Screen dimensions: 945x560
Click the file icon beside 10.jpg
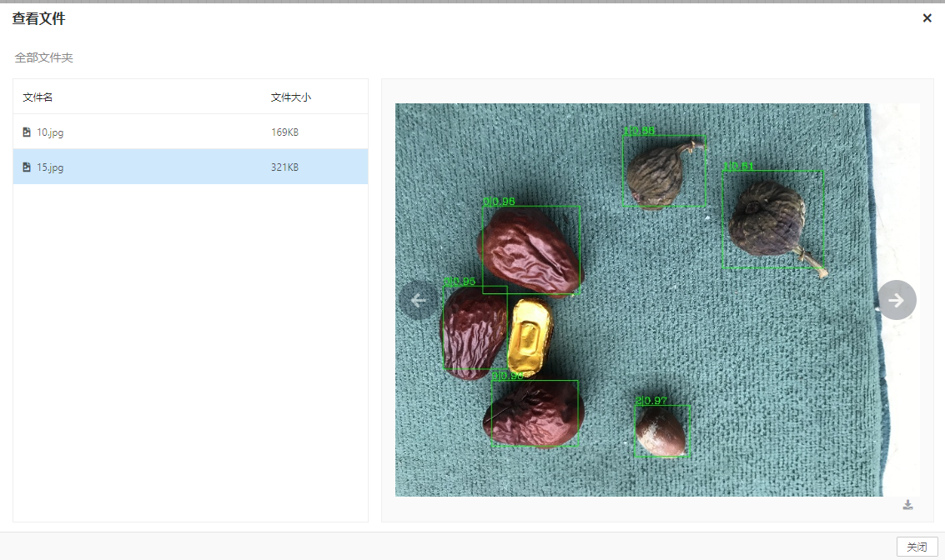point(27,132)
